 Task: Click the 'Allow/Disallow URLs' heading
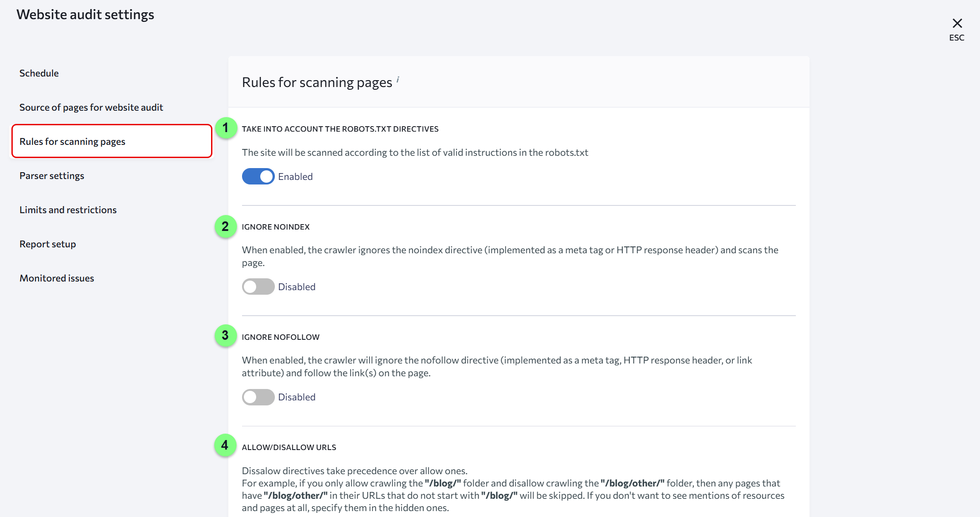pyautogui.click(x=289, y=447)
